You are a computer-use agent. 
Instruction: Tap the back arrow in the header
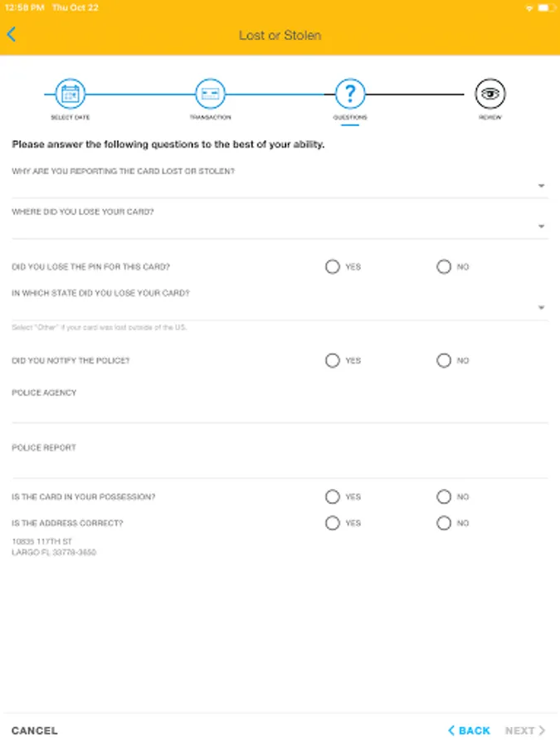pos(12,35)
